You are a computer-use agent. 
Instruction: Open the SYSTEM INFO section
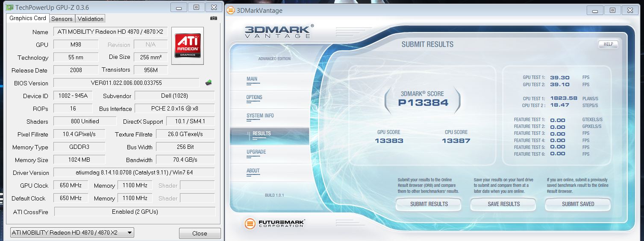pos(260,116)
